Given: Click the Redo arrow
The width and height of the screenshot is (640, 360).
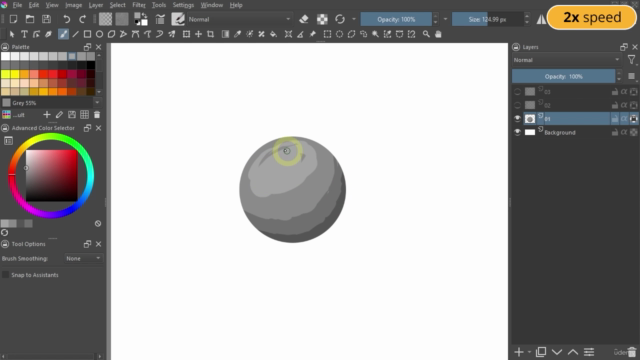Looking at the screenshot, I should (x=82, y=19).
